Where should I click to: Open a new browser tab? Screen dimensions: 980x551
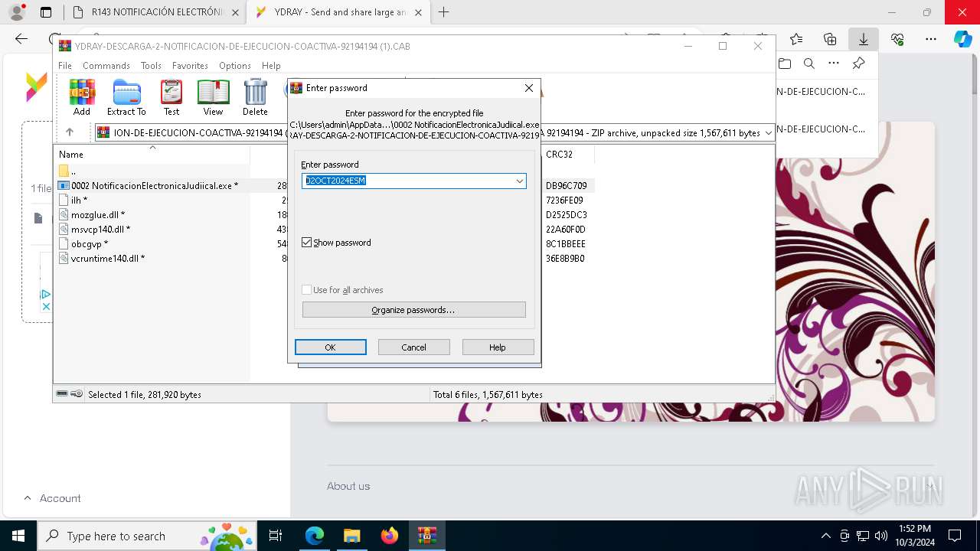point(443,12)
